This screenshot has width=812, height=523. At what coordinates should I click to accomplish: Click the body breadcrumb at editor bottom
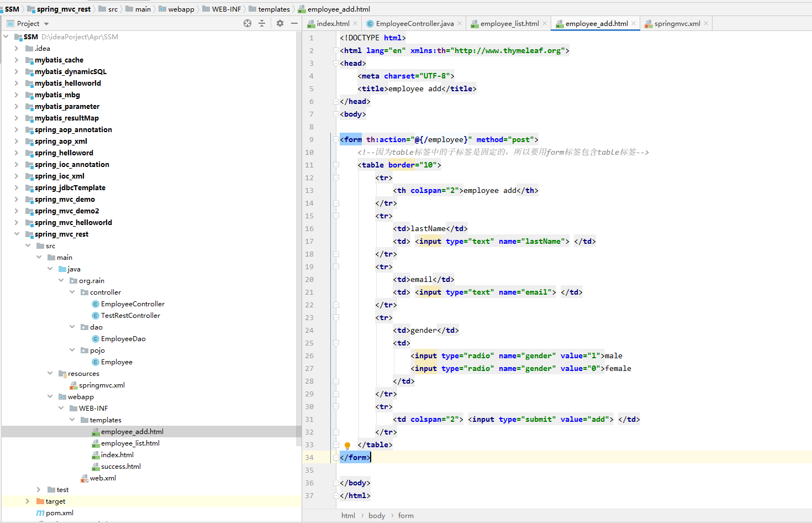[x=377, y=515]
